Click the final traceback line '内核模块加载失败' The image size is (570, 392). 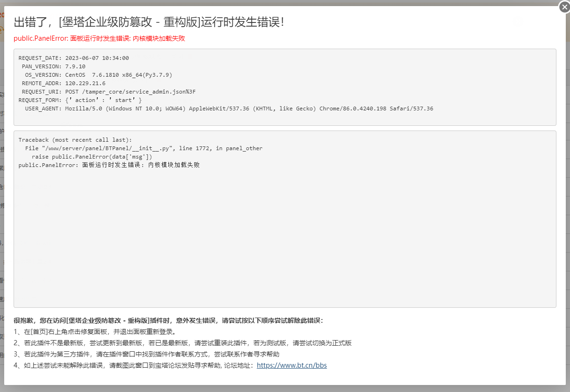pos(109,165)
